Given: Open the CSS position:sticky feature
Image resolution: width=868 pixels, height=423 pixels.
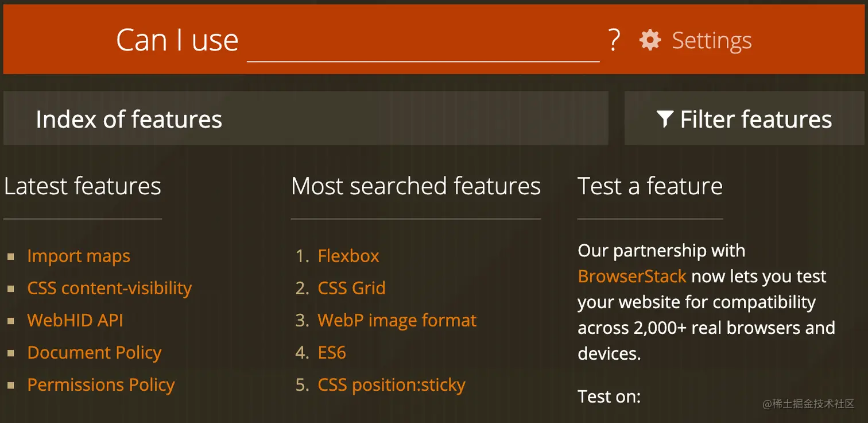Looking at the screenshot, I should pyautogui.click(x=392, y=386).
